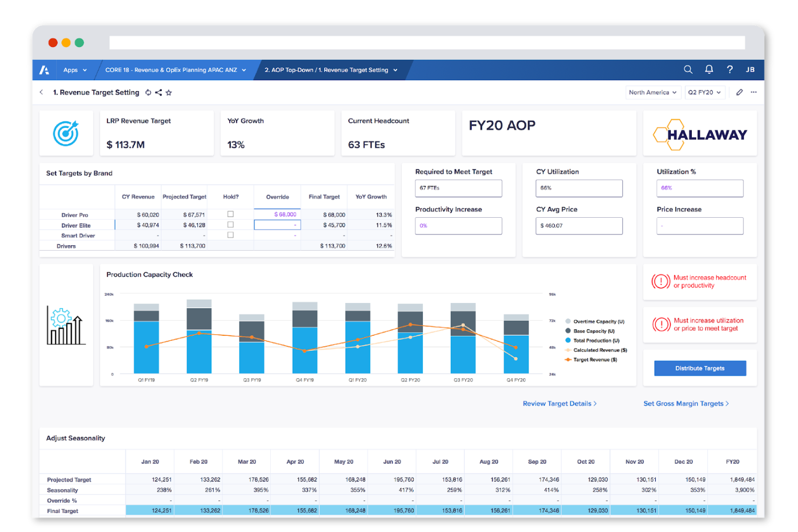Click CY Avg Price $460.07 field
The width and height of the screenshot is (798, 532).
click(579, 226)
